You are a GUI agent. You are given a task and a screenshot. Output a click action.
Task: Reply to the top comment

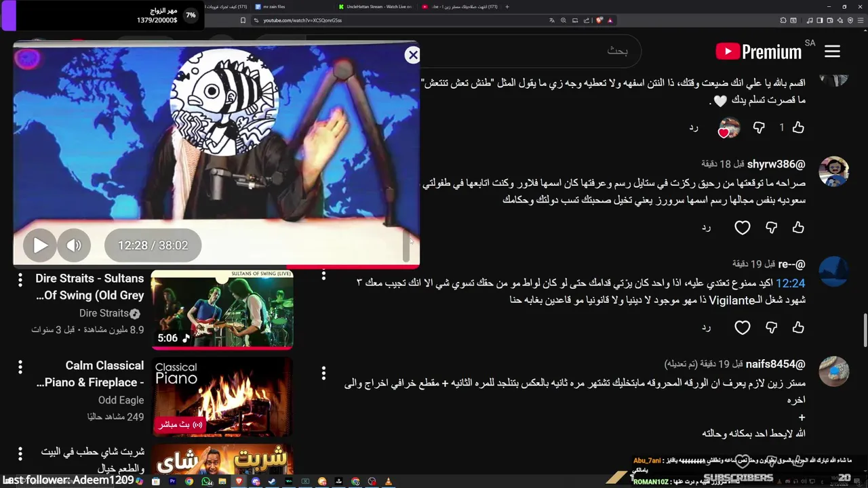(x=694, y=127)
